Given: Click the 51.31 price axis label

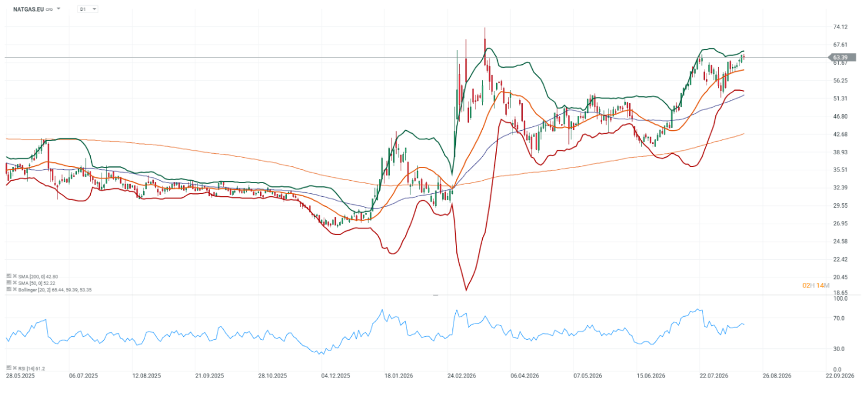Looking at the screenshot, I should point(840,99).
